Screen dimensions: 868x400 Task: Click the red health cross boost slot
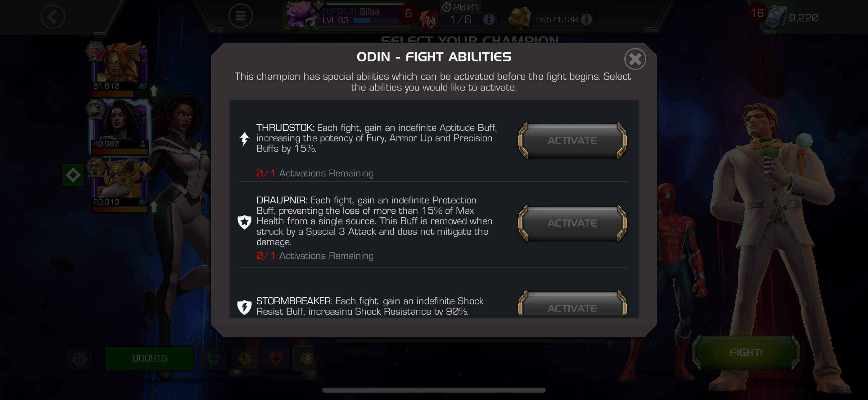pyautogui.click(x=276, y=358)
